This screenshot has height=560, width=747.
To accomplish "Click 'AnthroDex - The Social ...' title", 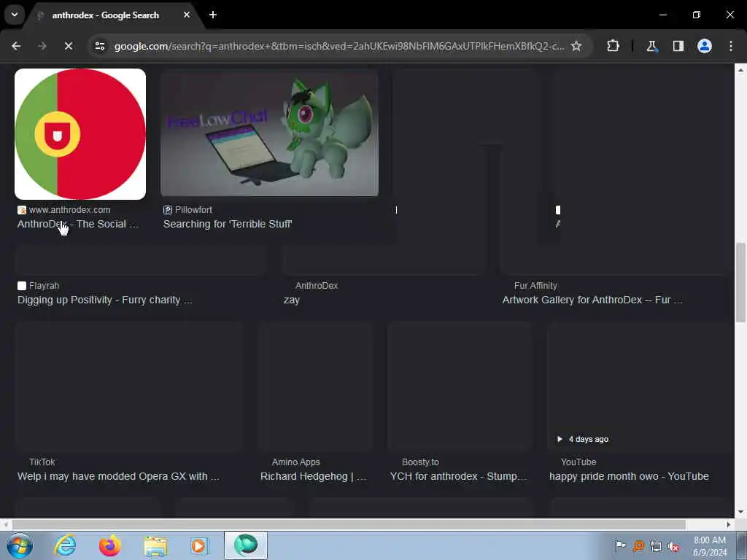I will point(78,224).
